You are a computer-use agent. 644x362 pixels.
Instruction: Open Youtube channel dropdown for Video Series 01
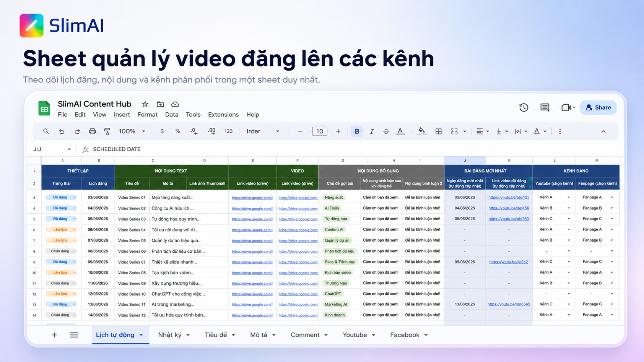[569, 197]
